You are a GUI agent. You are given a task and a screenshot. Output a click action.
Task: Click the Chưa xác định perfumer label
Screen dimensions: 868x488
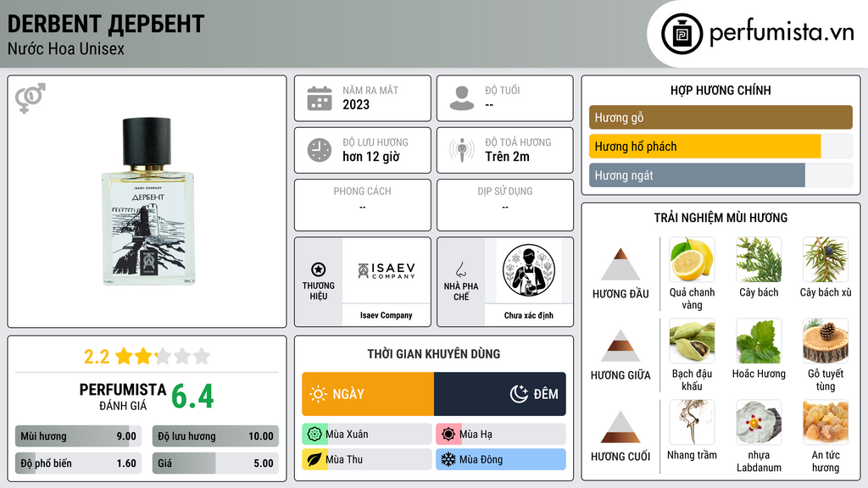pos(529,315)
